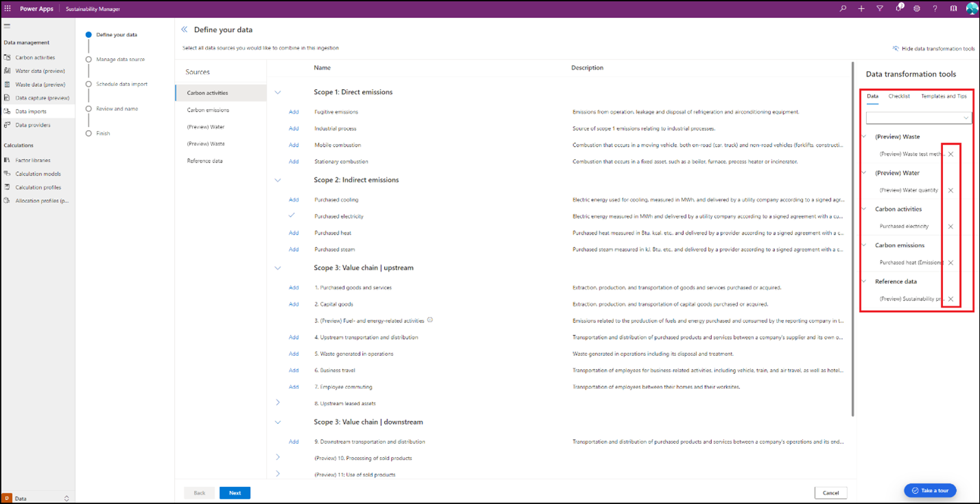Click the search magnifier in the top bar

843,9
